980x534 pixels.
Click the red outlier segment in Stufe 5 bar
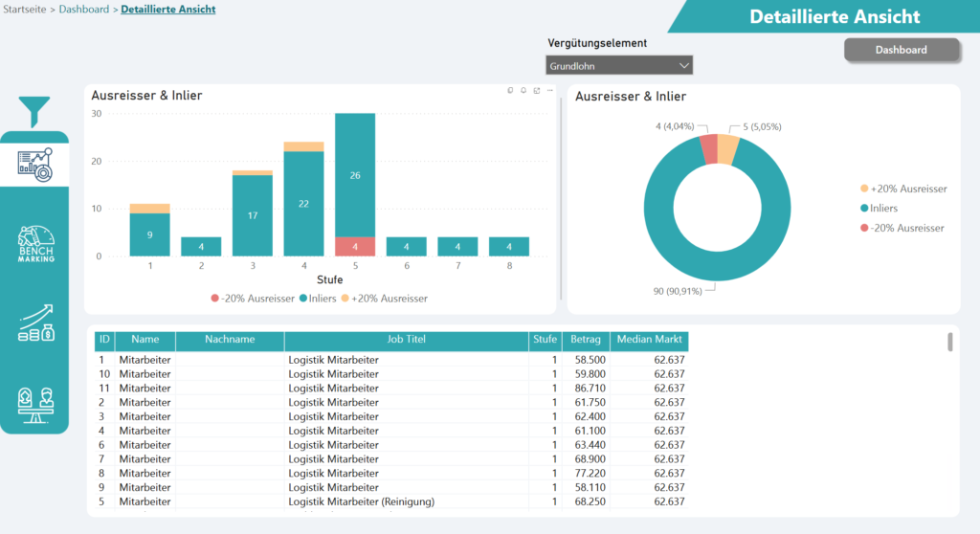tap(355, 246)
